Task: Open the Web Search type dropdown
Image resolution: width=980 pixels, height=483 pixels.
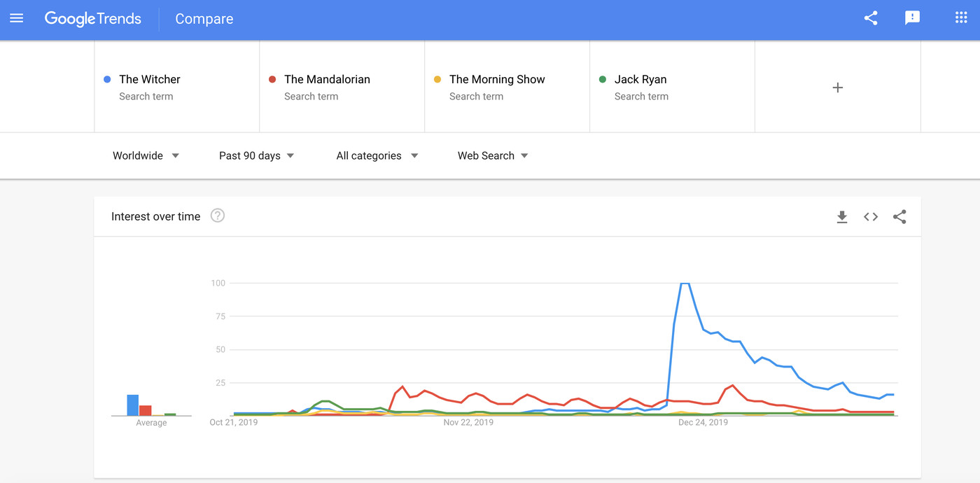Action: 491,155
